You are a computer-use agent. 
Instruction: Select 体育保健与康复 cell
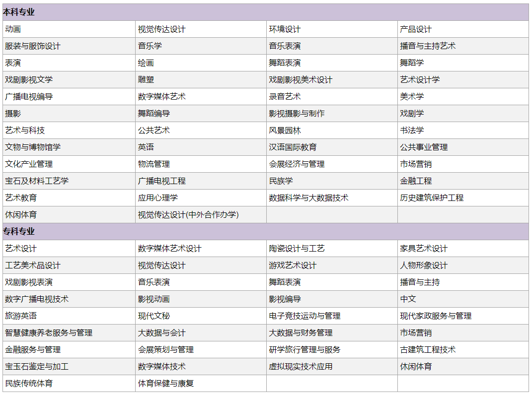[x=201, y=384]
